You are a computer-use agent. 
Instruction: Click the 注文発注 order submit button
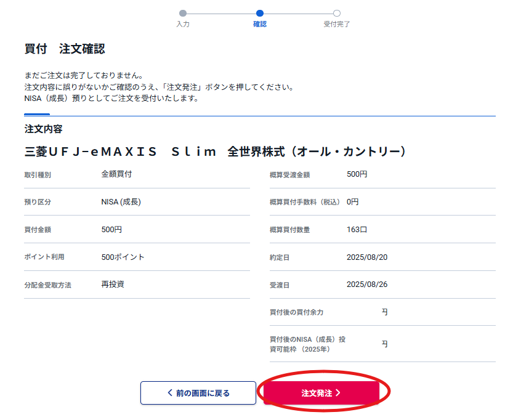(321, 393)
